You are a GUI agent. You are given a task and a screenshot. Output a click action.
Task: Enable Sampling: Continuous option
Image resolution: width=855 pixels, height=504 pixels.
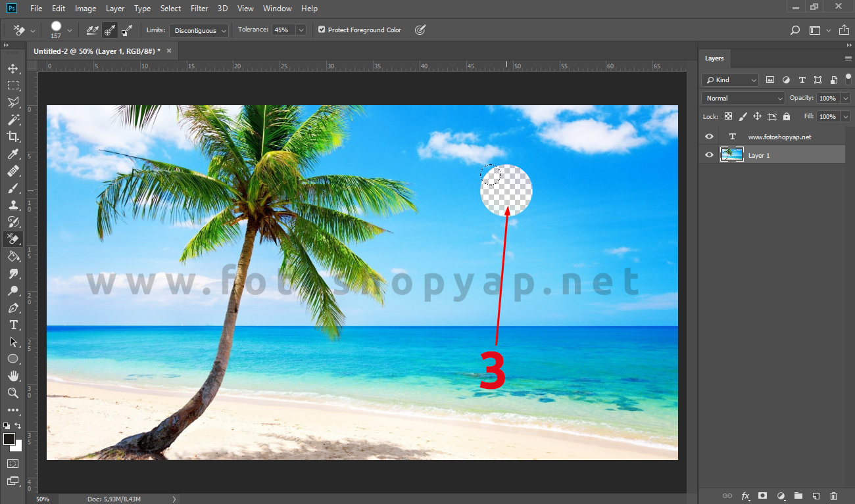(93, 30)
